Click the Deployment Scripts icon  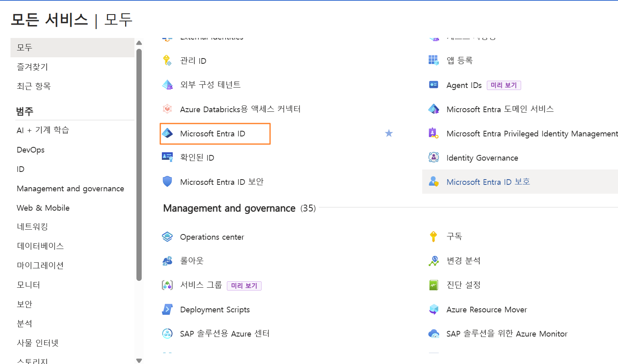tap(167, 310)
